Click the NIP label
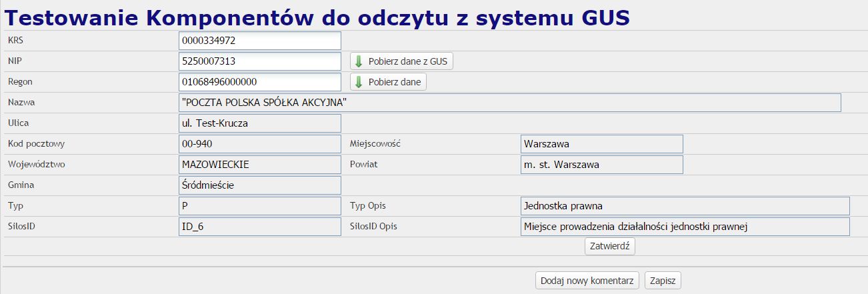 [15, 61]
